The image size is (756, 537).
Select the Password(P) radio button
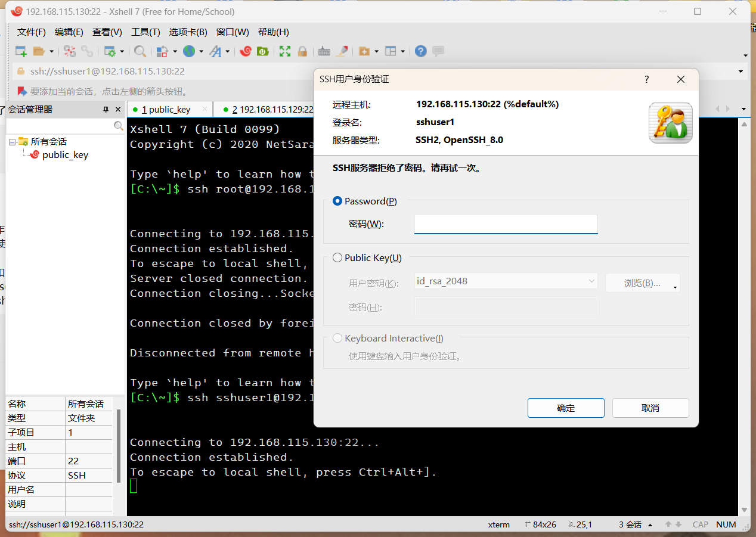pyautogui.click(x=338, y=201)
